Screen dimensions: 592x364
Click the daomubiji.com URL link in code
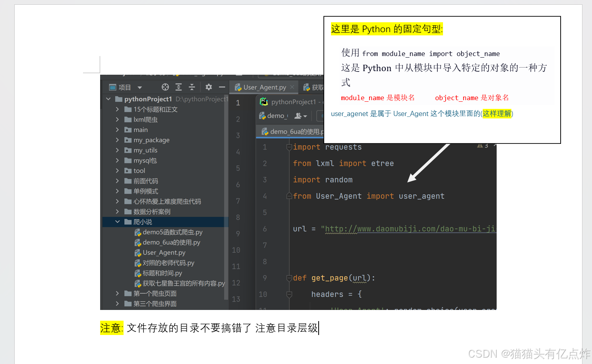click(x=410, y=229)
